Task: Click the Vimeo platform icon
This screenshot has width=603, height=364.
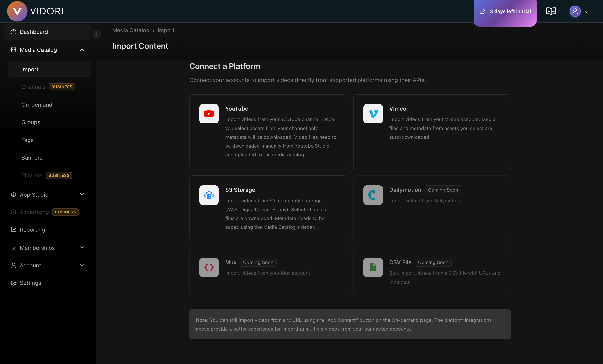Action: click(x=373, y=114)
